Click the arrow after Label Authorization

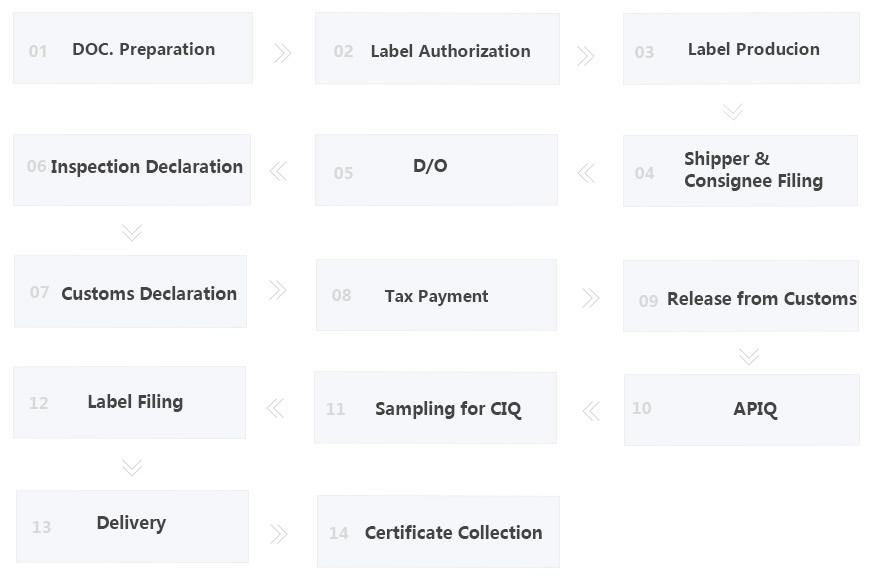[586, 56]
